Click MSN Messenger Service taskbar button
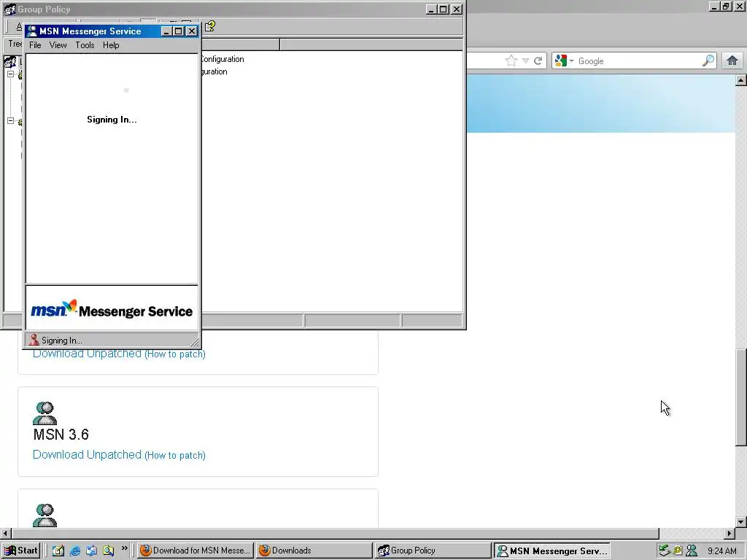The image size is (747, 560). point(551,551)
